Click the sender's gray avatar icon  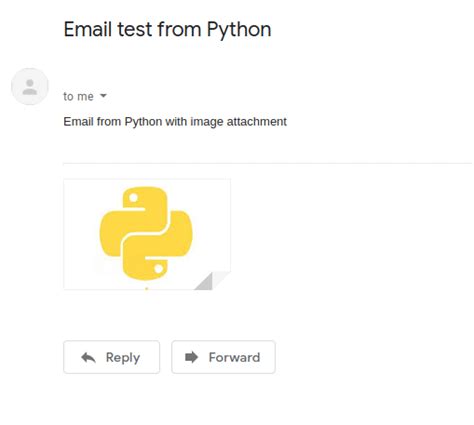tap(30, 87)
